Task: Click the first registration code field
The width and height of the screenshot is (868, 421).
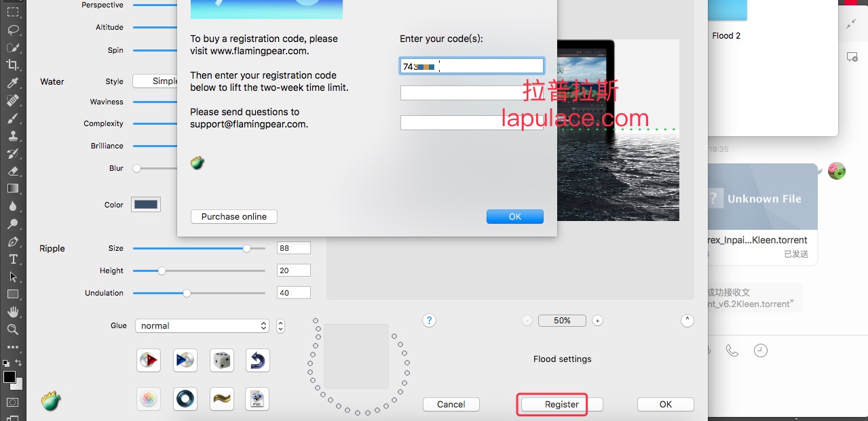Action: click(x=472, y=66)
